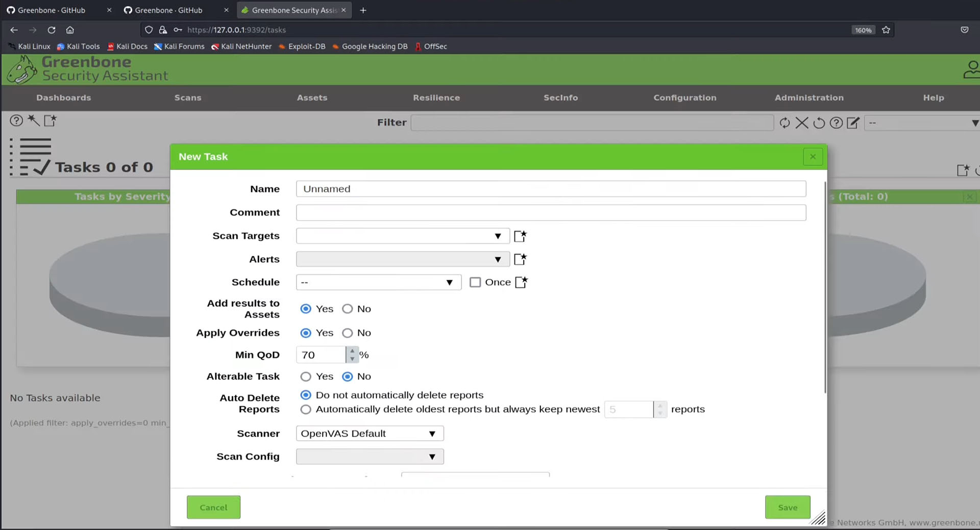
Task: Open the Assets menu
Action: 312,98
